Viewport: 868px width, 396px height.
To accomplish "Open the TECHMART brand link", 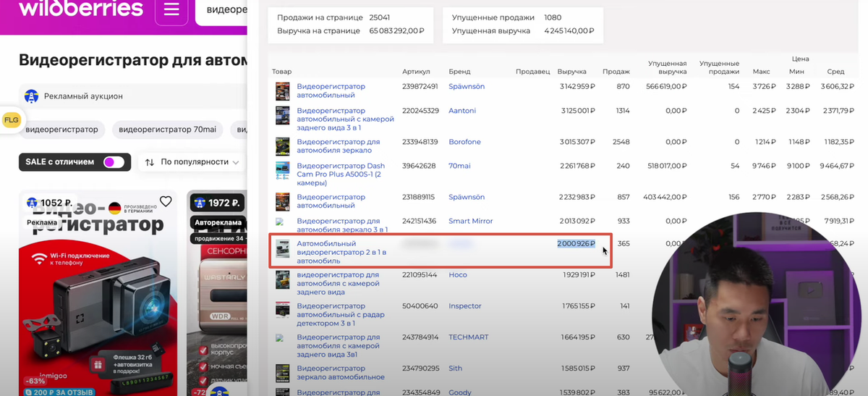I will (x=469, y=337).
